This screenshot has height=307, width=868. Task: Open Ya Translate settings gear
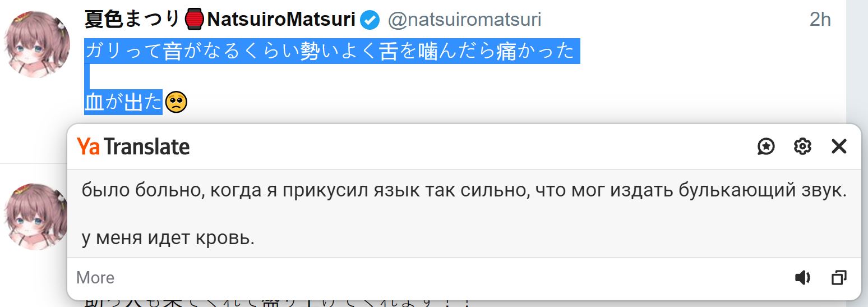pos(802,146)
